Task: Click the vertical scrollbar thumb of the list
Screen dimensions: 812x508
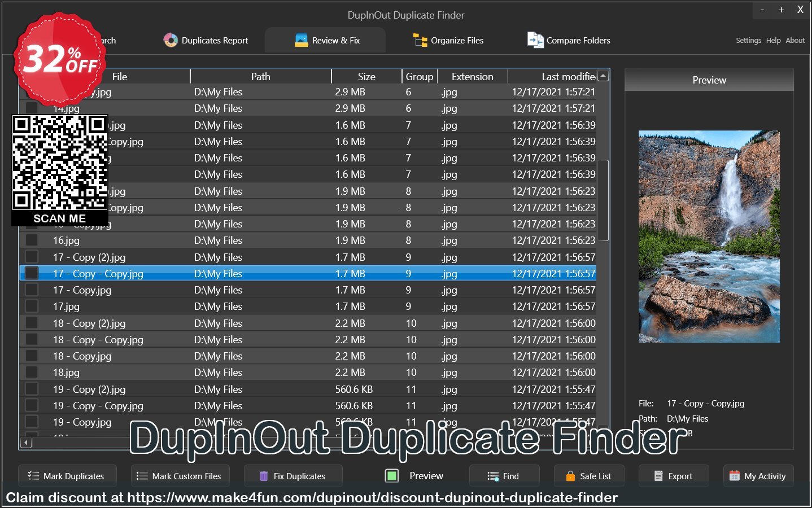Action: point(603,200)
